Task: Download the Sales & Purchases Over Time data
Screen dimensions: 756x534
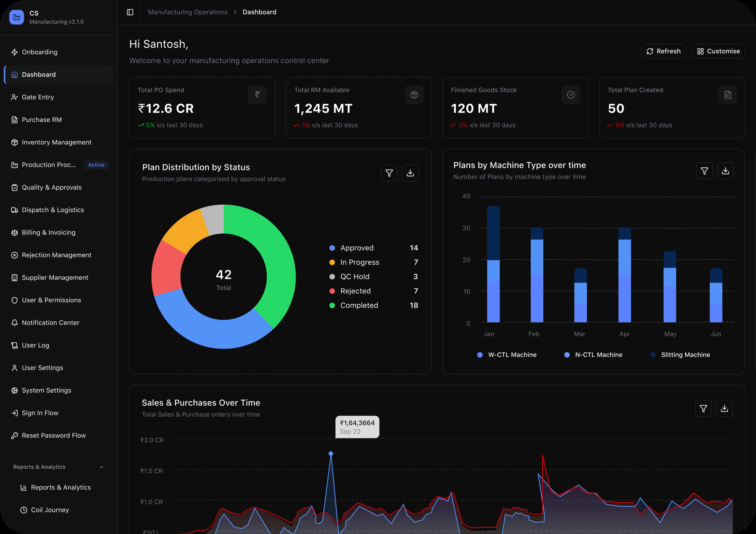Action: tap(724, 408)
